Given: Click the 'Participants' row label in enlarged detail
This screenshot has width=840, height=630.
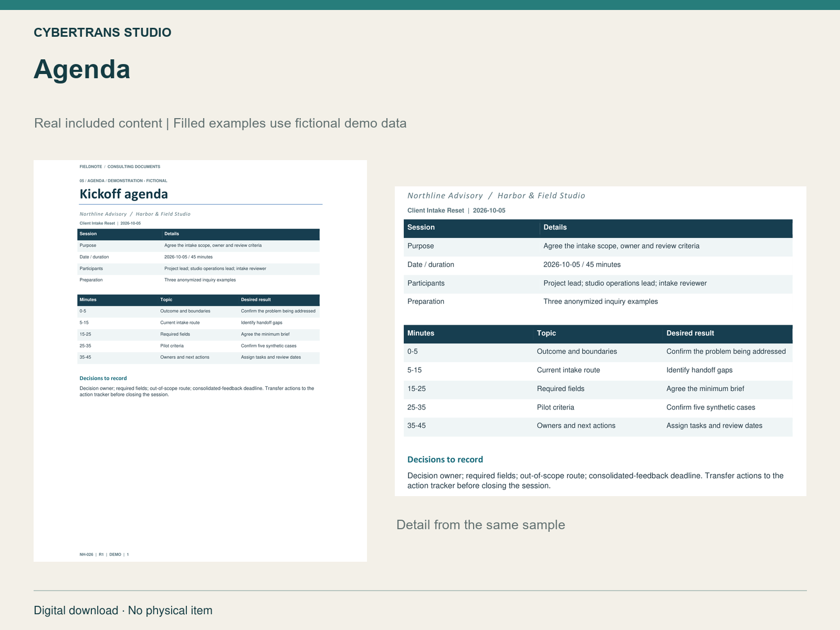Looking at the screenshot, I should (426, 283).
